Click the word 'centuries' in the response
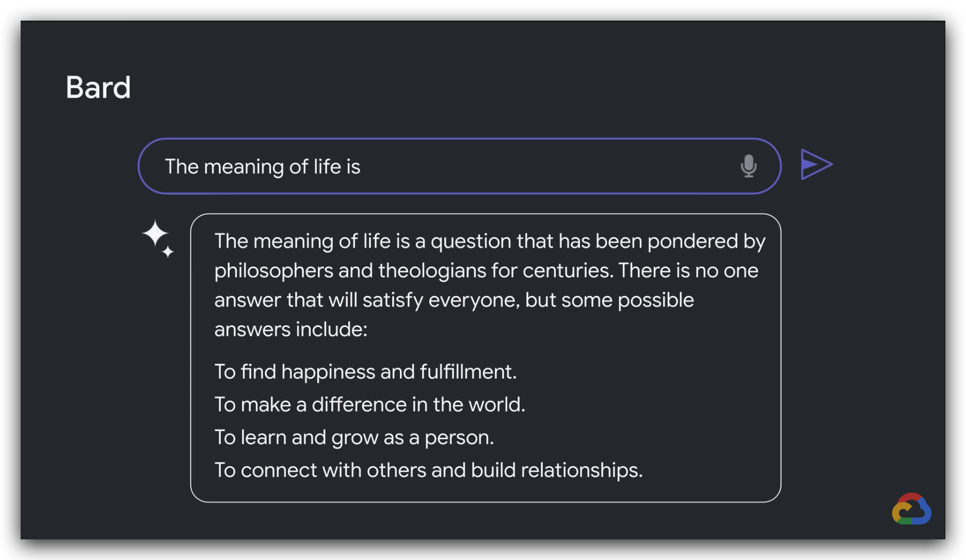The image size is (966, 560). (567, 271)
